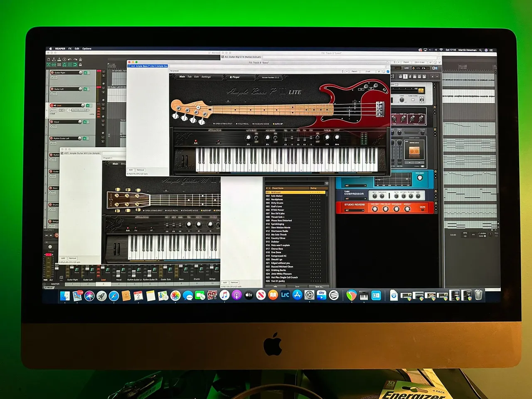Open project settings info icon in toolbar
This screenshot has width=532, height=399.
pyautogui.click(x=64, y=59)
